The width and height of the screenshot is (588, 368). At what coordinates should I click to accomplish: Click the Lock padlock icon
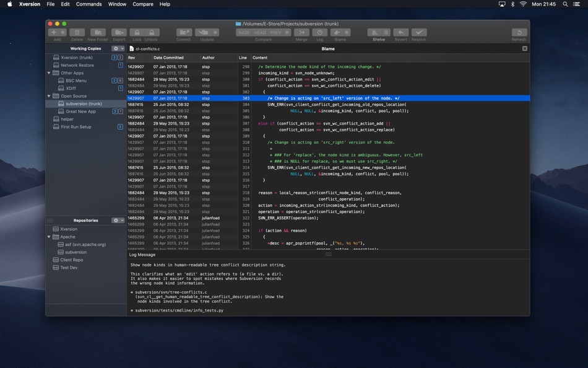pos(137,32)
